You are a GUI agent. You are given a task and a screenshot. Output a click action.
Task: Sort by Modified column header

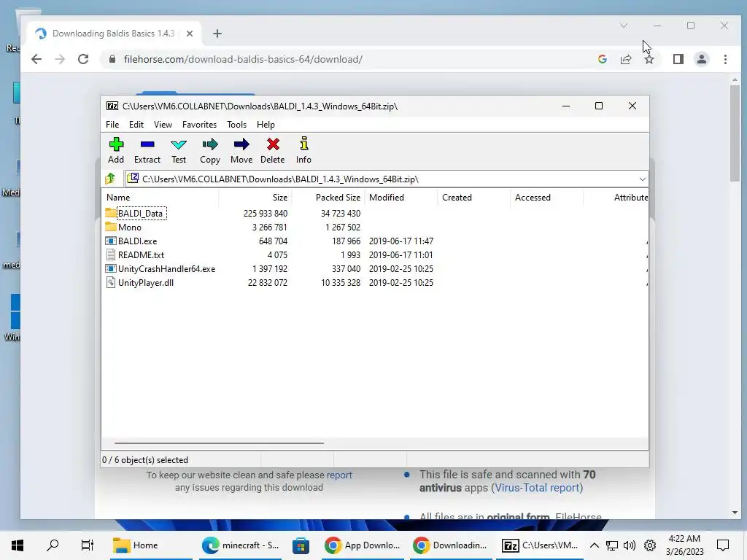coord(400,197)
